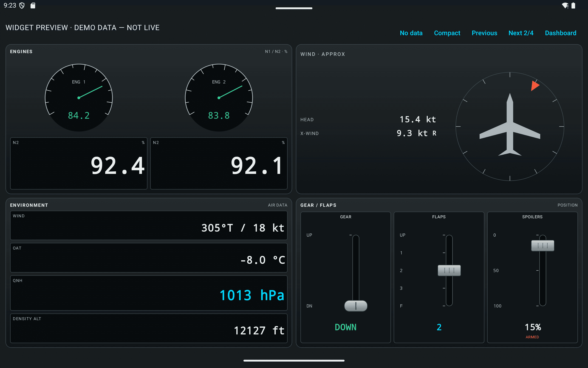
Task: Tap the bottom navigation home handle
Action: [294, 360]
